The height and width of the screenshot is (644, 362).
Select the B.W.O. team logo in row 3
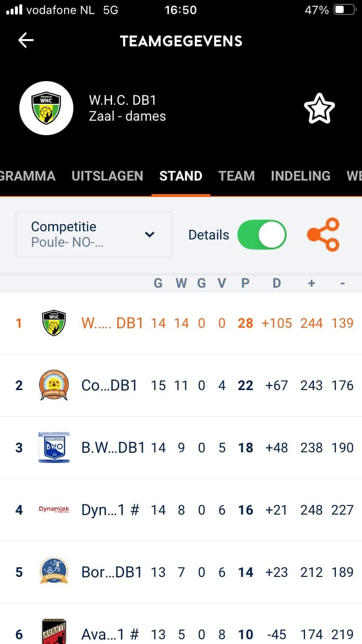tap(54, 448)
